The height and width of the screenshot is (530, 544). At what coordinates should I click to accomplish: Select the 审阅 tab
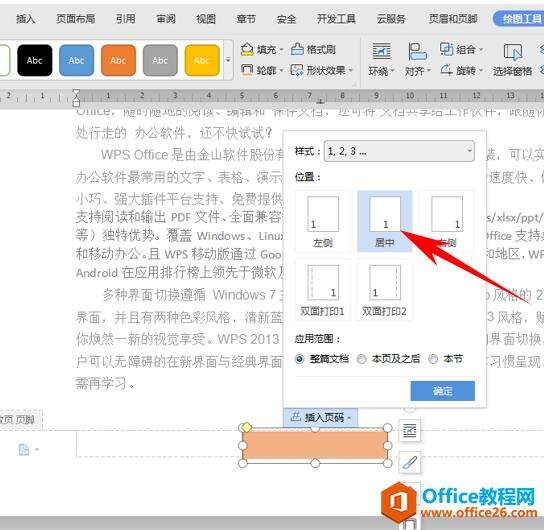166,19
